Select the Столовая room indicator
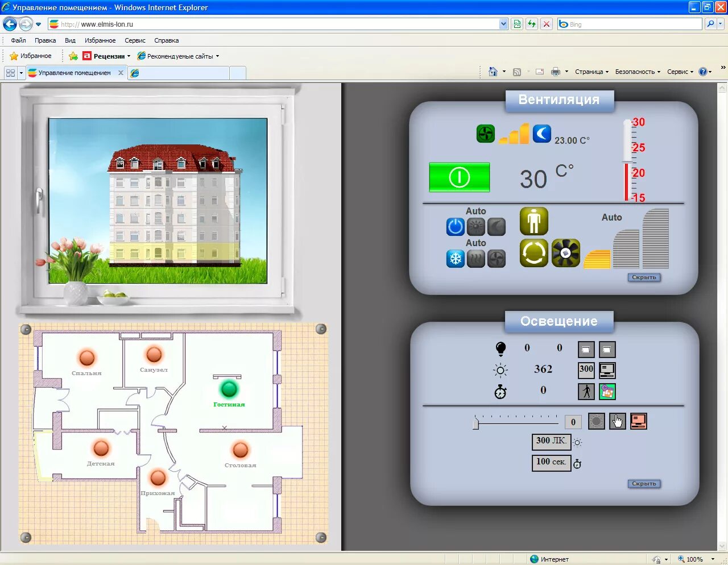Screen dimensions: 728x565 240,450
